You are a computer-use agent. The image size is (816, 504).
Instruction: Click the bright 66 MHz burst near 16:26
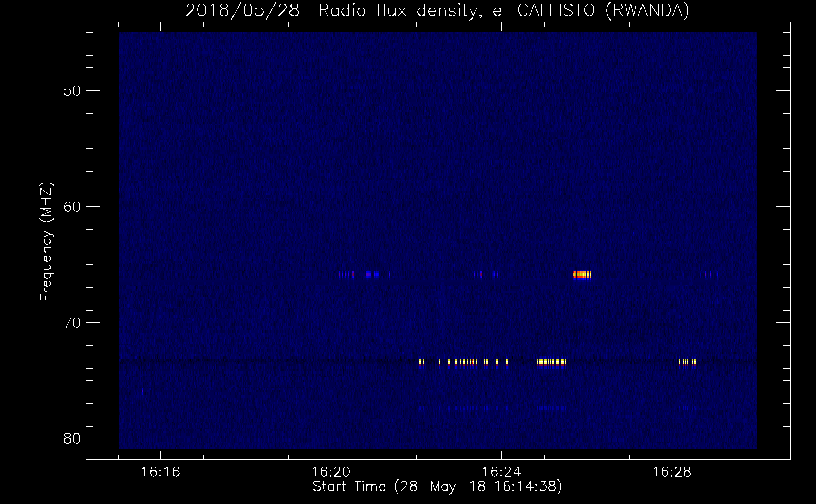[581, 275]
